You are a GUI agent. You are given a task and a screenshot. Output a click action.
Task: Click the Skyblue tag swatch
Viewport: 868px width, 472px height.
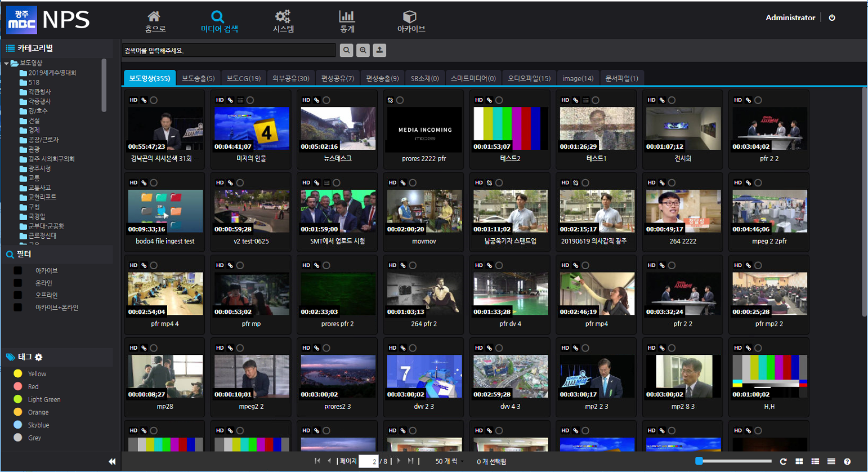(x=18, y=425)
